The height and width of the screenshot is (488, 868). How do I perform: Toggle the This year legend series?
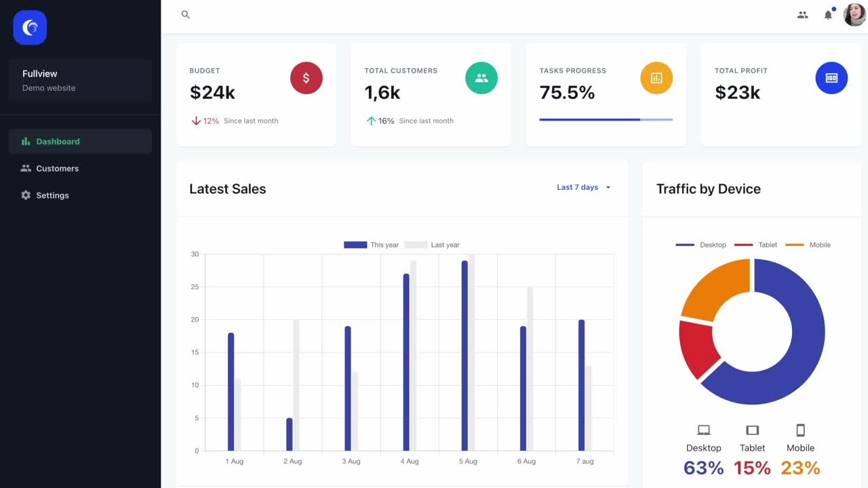pyautogui.click(x=371, y=245)
